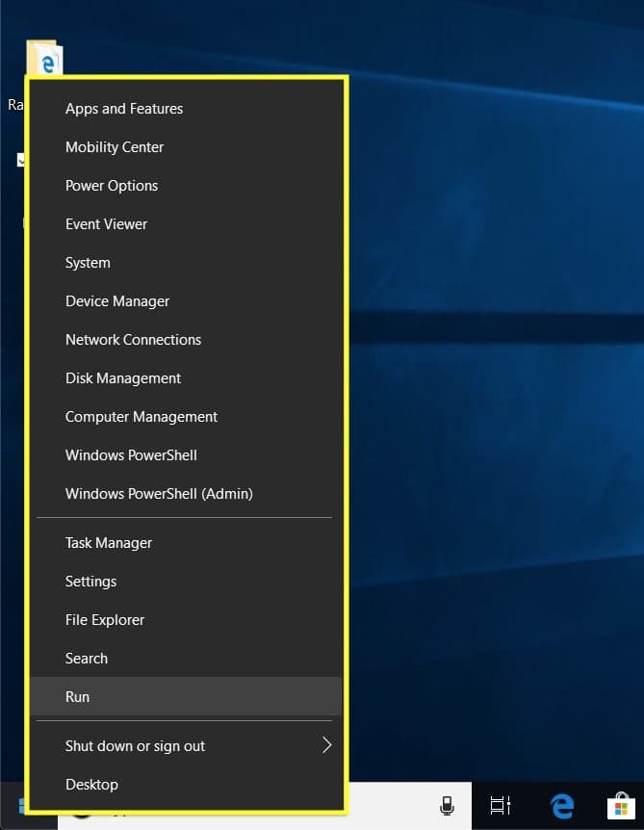Open Settings from the power user menu
The height and width of the screenshot is (830, 644).
pyautogui.click(x=186, y=582)
